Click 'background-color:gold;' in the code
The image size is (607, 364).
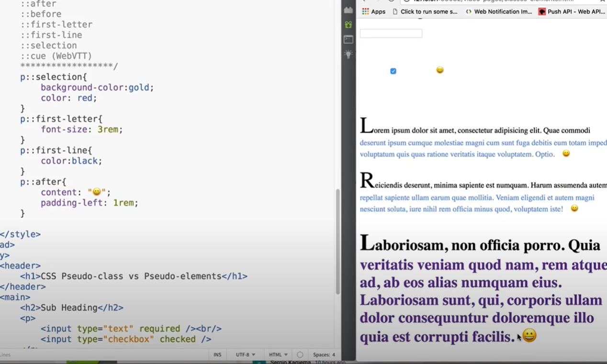click(x=97, y=88)
